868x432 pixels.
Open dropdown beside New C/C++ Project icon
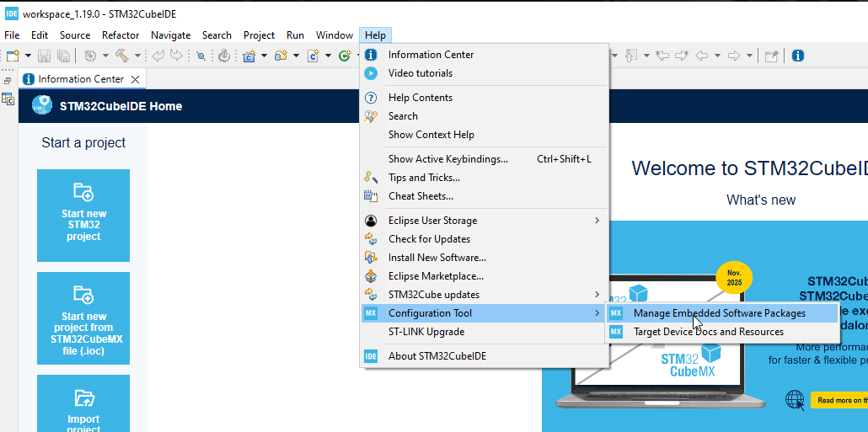pyautogui.click(x=264, y=56)
